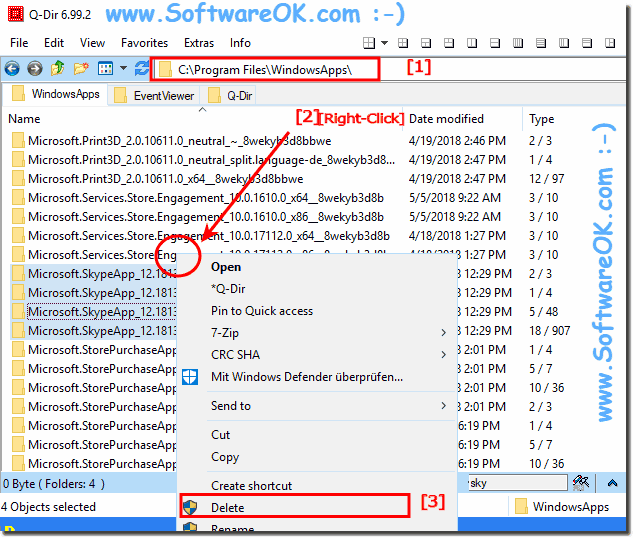Sort by the Date modified column header

tap(446, 119)
